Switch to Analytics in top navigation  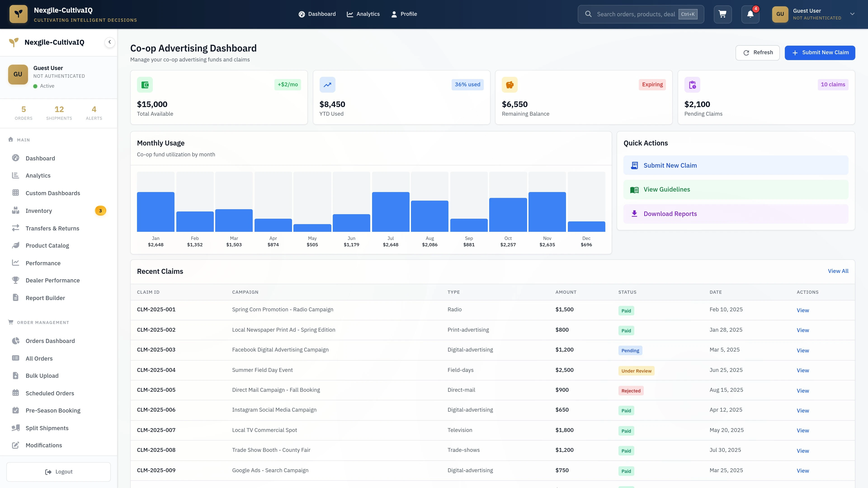[x=363, y=14]
